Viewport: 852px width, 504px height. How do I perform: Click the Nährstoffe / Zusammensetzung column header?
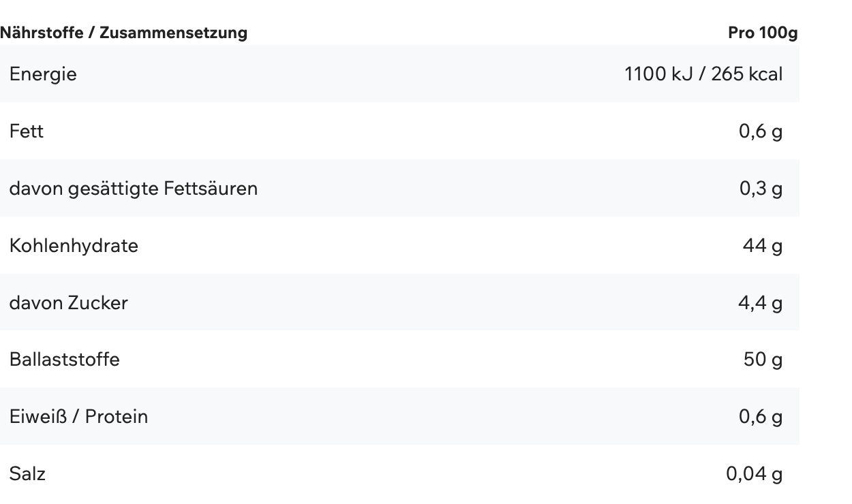pyautogui.click(x=123, y=33)
